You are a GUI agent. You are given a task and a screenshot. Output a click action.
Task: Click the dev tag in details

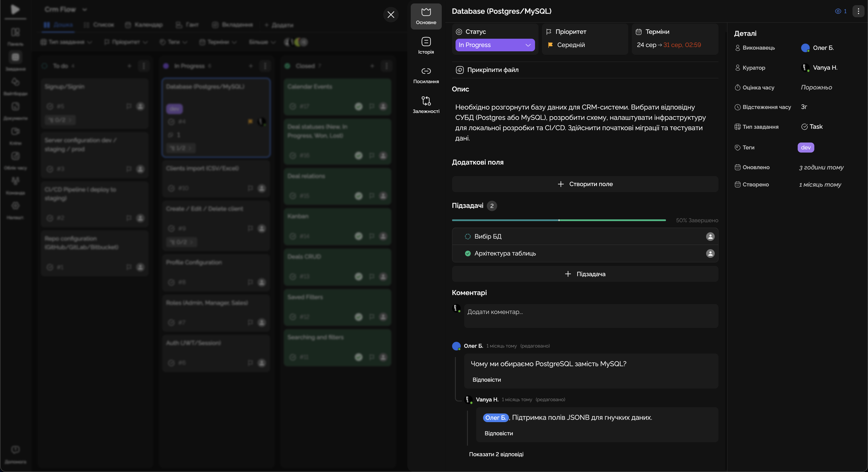tap(806, 147)
